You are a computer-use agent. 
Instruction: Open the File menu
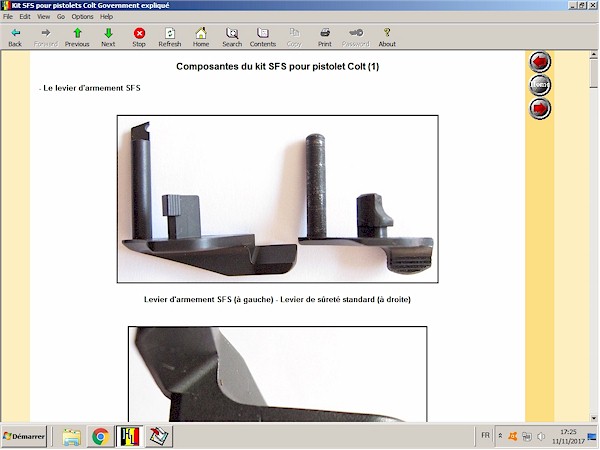[x=8, y=16]
